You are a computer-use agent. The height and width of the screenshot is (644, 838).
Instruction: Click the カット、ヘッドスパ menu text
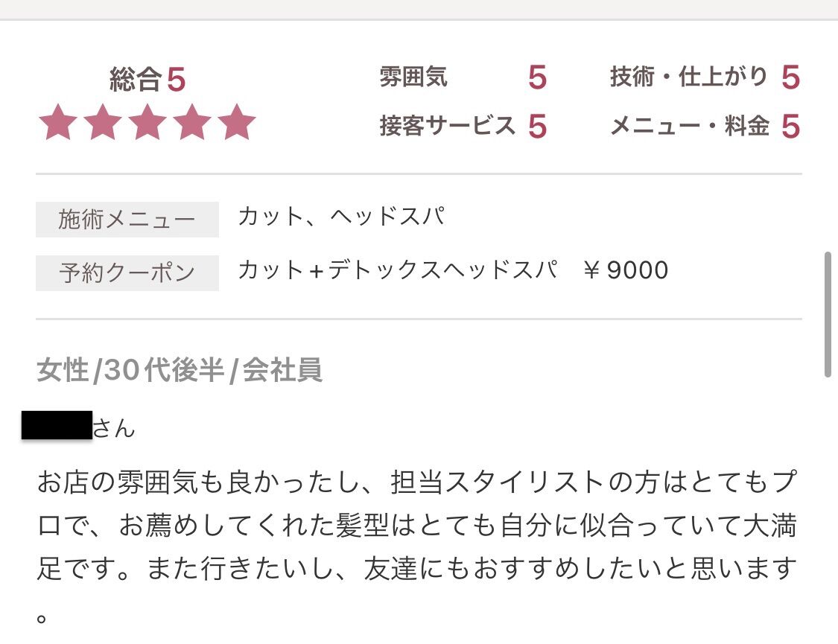pos(341,216)
